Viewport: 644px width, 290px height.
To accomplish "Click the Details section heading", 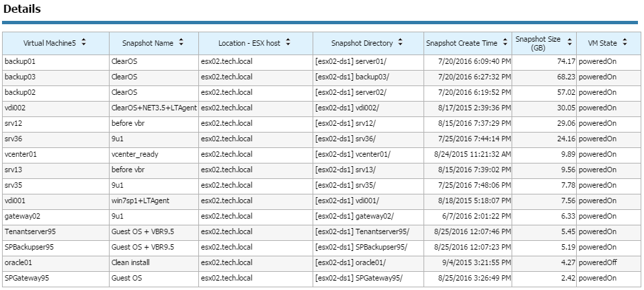I will pyautogui.click(x=22, y=9).
